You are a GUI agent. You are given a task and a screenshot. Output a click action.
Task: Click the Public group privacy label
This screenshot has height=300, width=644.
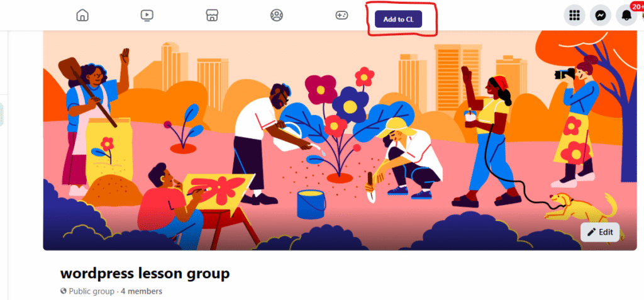[92, 291]
